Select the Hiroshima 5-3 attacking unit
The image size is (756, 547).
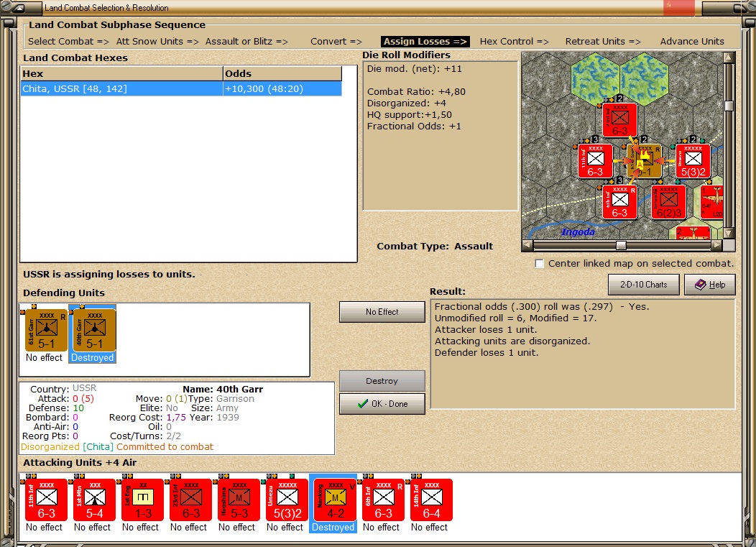239,500
